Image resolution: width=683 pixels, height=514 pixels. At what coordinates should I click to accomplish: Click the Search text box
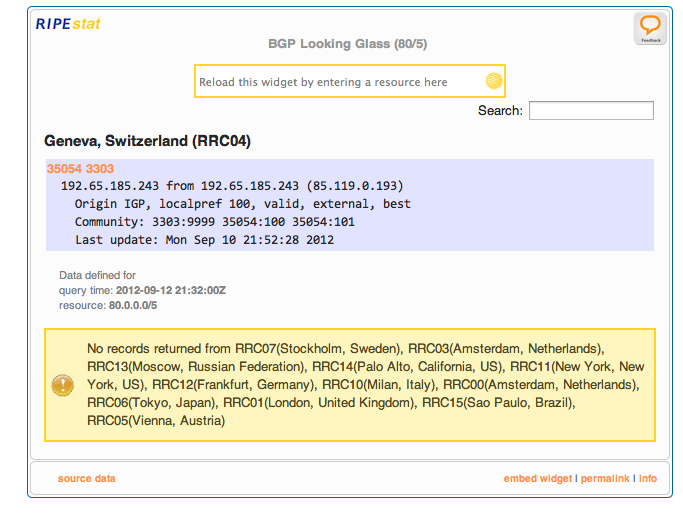pos(591,111)
